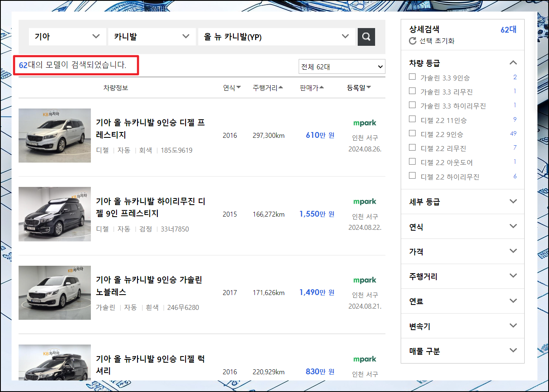Click the 166,272km mileage value
The image size is (549, 392).
[269, 215]
